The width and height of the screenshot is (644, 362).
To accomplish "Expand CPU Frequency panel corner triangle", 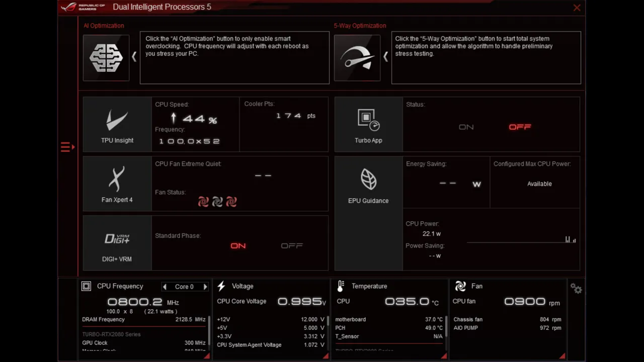I will 207,356.
